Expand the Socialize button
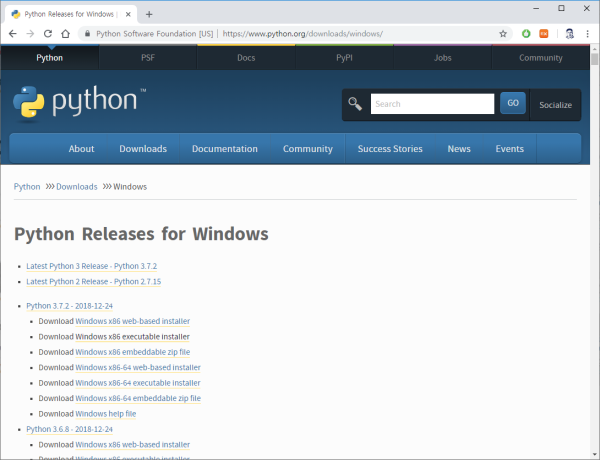 click(555, 104)
